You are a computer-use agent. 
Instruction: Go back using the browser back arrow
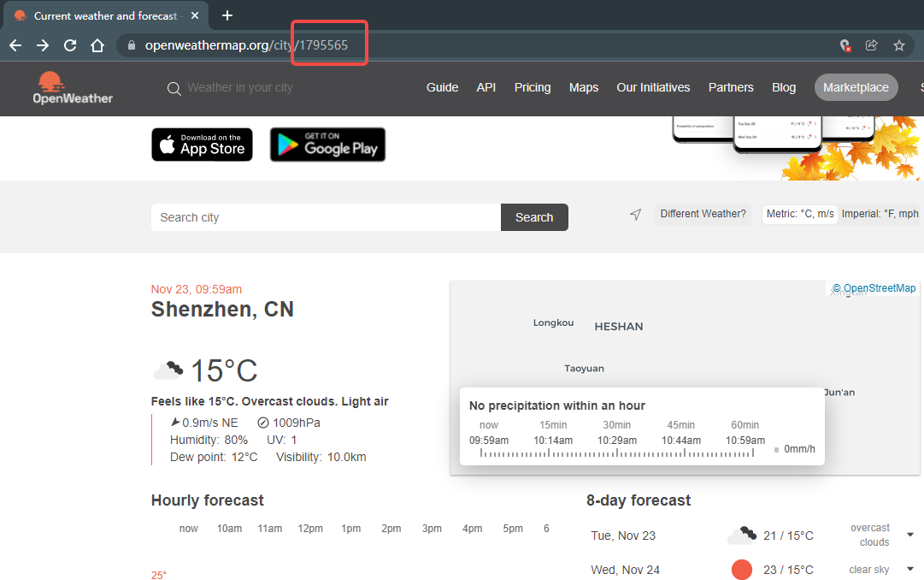[x=15, y=45]
